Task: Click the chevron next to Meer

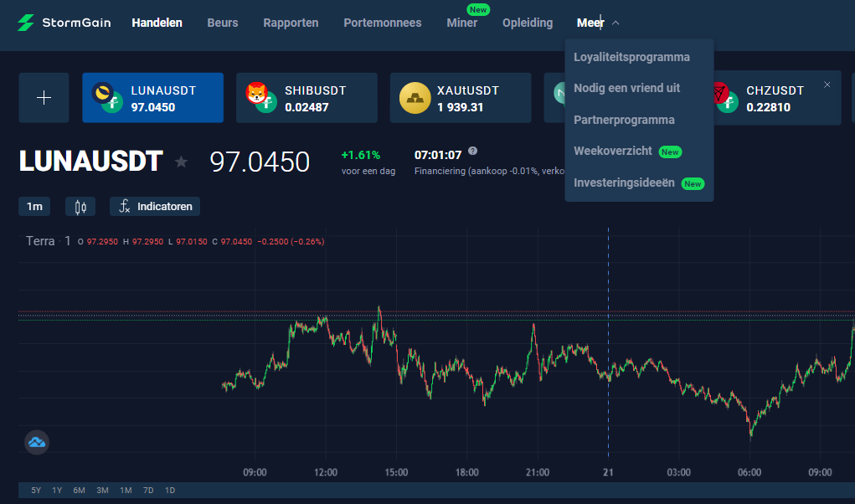Action: (x=615, y=23)
